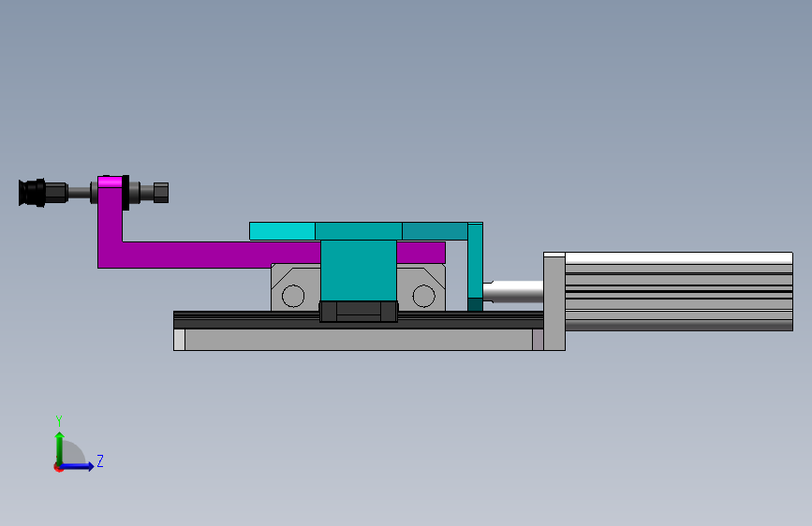Select the bright magenta clamp top on bracket
This screenshot has height=526, width=812.
[x=110, y=182]
